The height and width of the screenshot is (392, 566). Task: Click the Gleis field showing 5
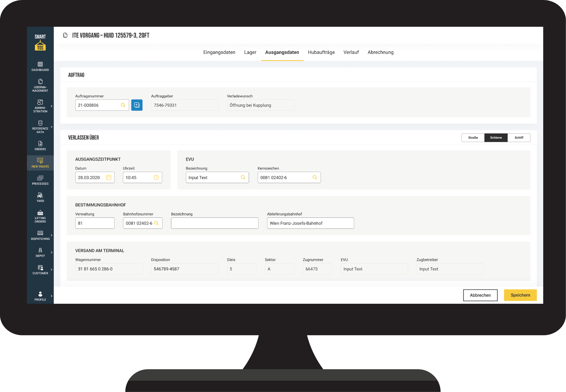(241, 269)
